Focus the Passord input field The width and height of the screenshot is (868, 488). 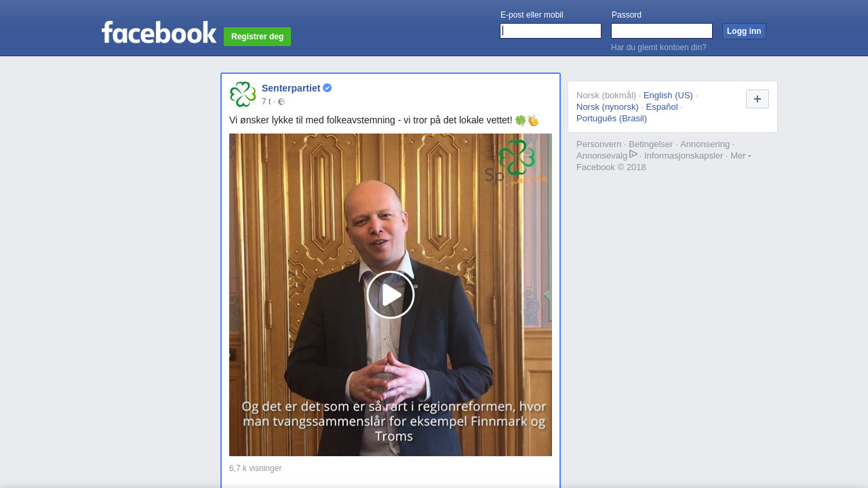click(662, 31)
